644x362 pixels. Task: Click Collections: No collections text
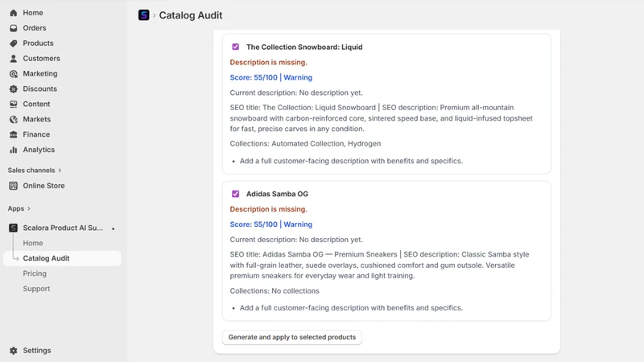pos(275,291)
